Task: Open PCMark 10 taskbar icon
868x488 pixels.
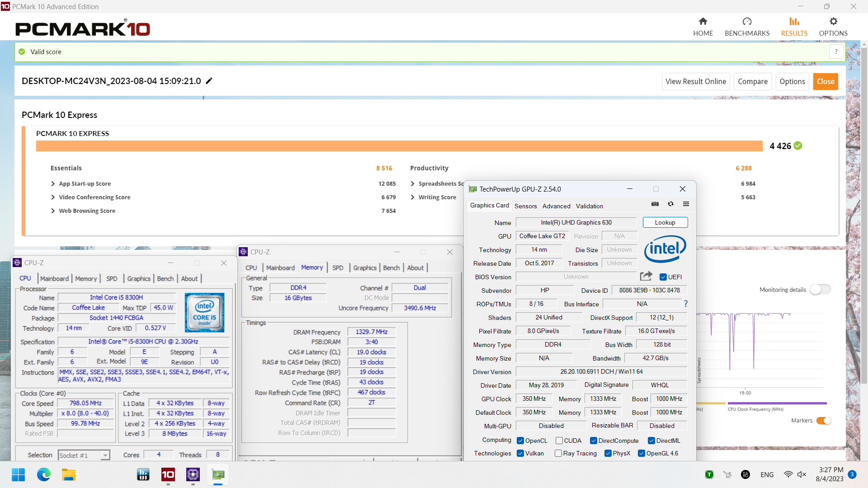Action: (x=168, y=475)
